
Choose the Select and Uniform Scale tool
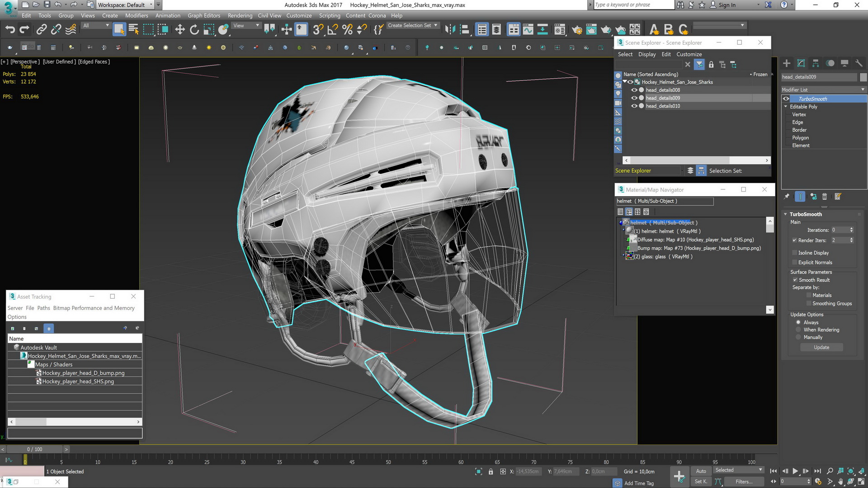click(209, 30)
